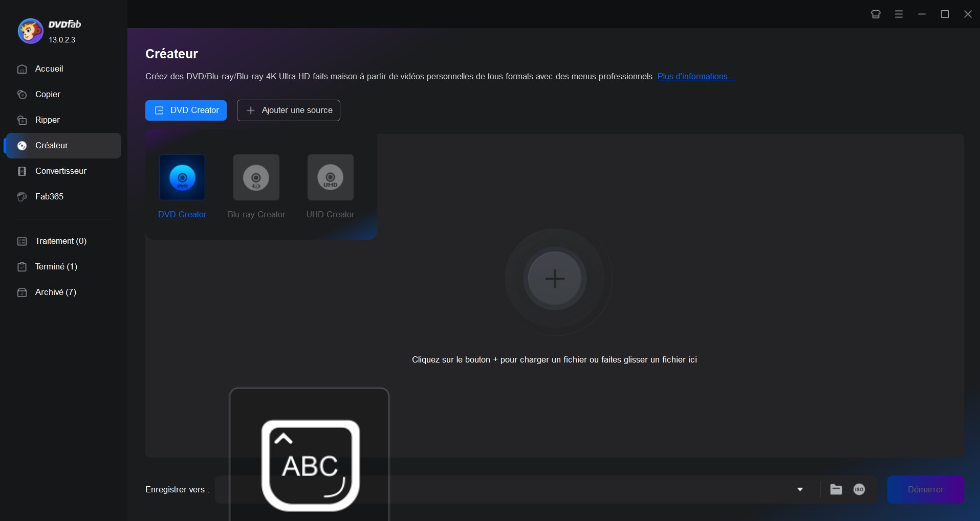980x521 pixels.
Task: Select the DVD Creator disc icon
Action: pyautogui.click(x=182, y=177)
